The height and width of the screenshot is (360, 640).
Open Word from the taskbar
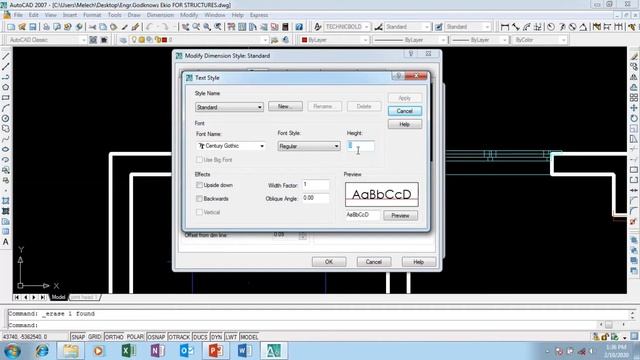[244, 351]
